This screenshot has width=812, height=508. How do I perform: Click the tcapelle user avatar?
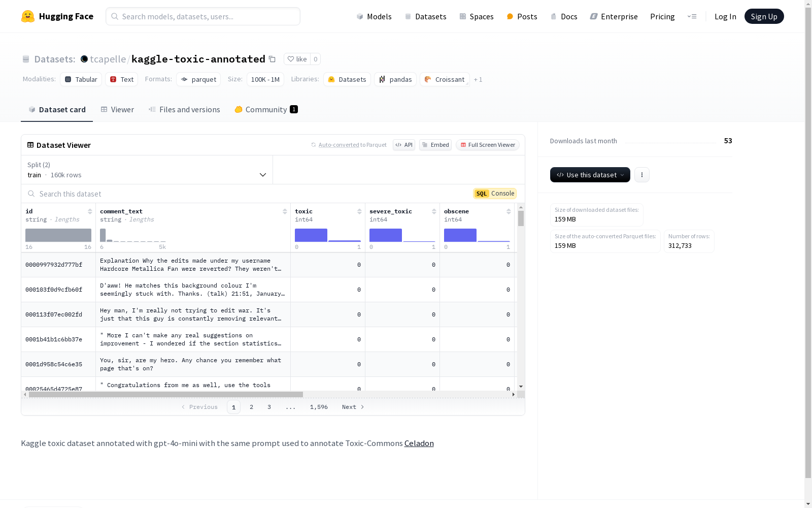[x=84, y=59]
